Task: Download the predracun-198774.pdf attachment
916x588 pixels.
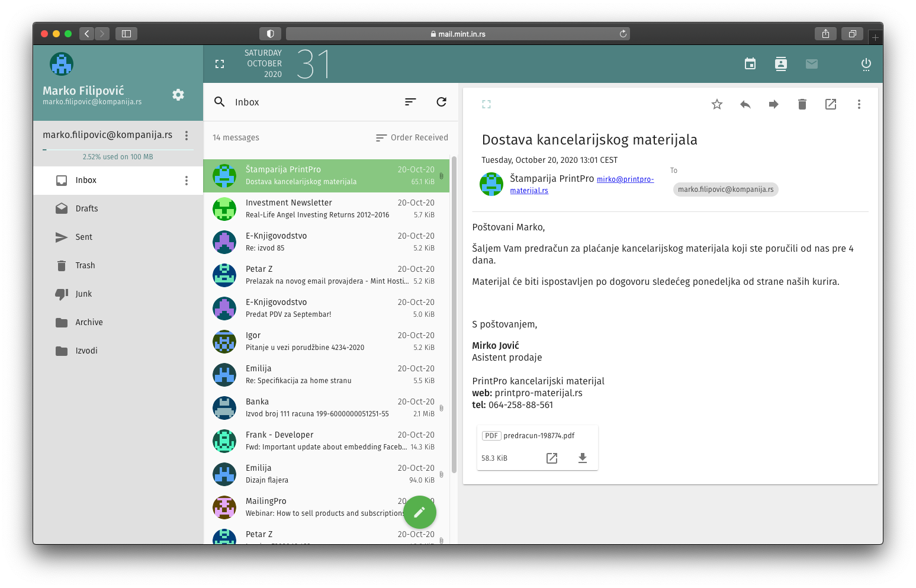Action: [x=582, y=458]
